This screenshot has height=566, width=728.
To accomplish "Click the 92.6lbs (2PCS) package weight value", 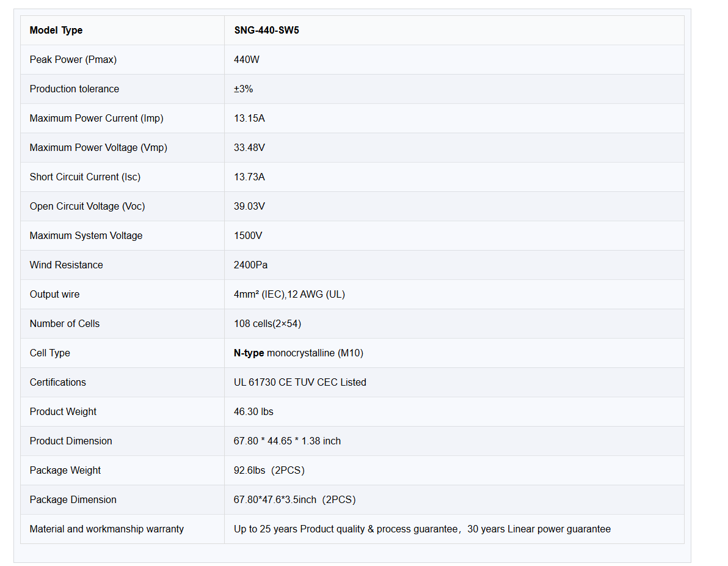I will click(x=269, y=470).
